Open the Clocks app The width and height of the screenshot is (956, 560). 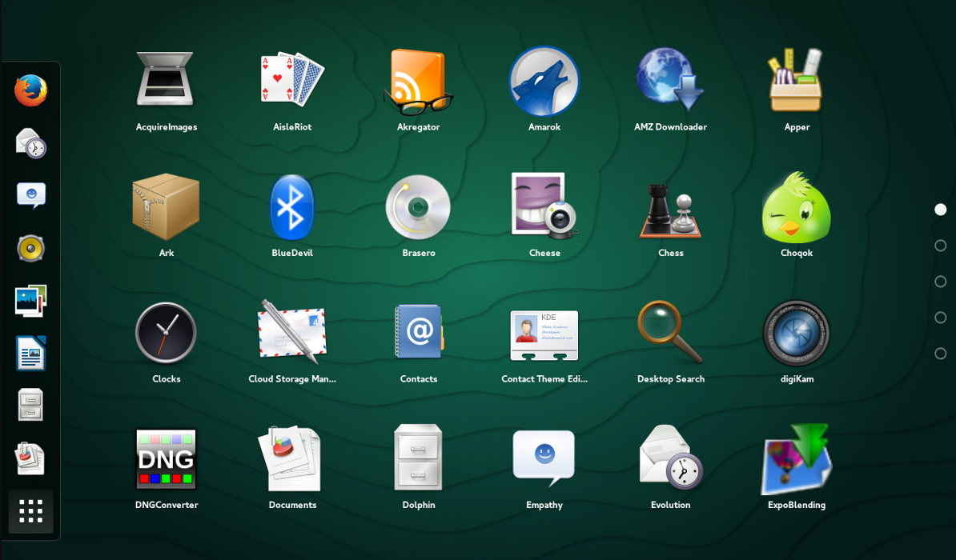tap(166, 333)
